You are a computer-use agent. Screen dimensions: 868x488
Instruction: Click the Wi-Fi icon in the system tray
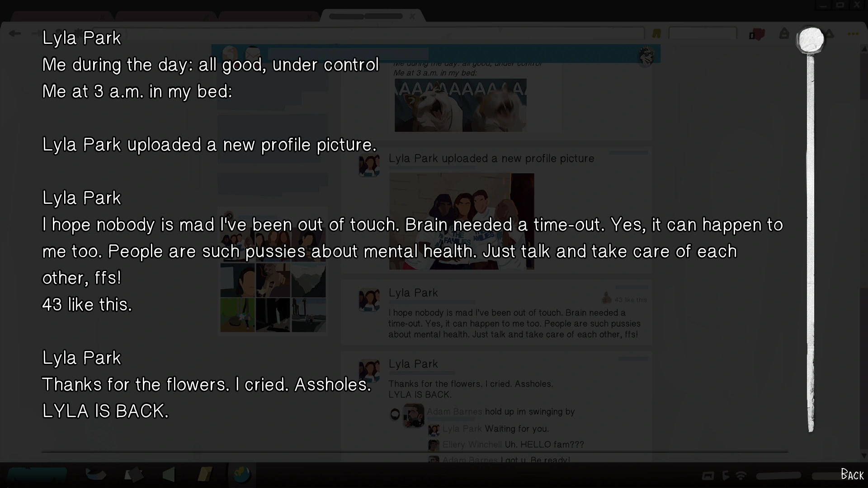coord(741,475)
